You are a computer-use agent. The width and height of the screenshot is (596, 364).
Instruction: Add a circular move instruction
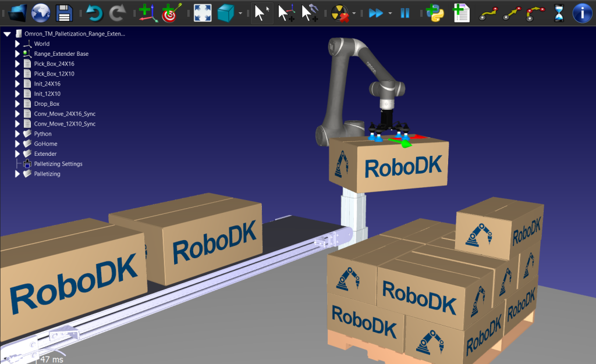537,13
